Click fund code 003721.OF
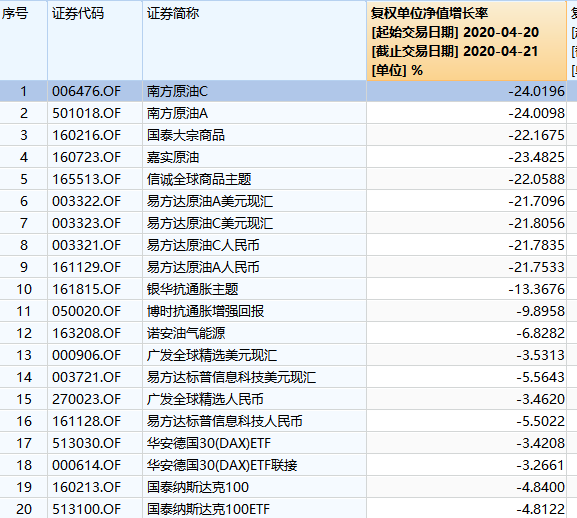Screen dimensions: 577x518 tap(86, 377)
